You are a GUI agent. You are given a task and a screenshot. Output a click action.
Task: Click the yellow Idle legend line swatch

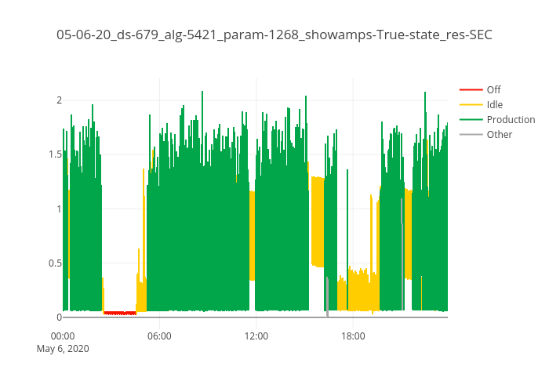coord(471,104)
